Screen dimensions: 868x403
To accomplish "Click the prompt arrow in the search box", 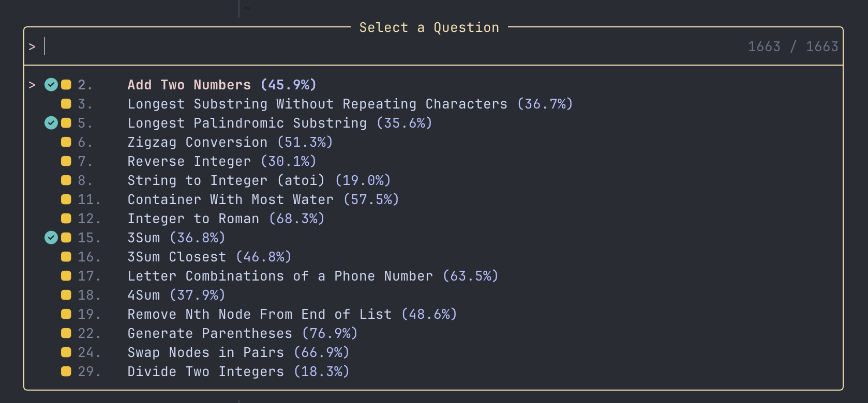I will point(32,47).
